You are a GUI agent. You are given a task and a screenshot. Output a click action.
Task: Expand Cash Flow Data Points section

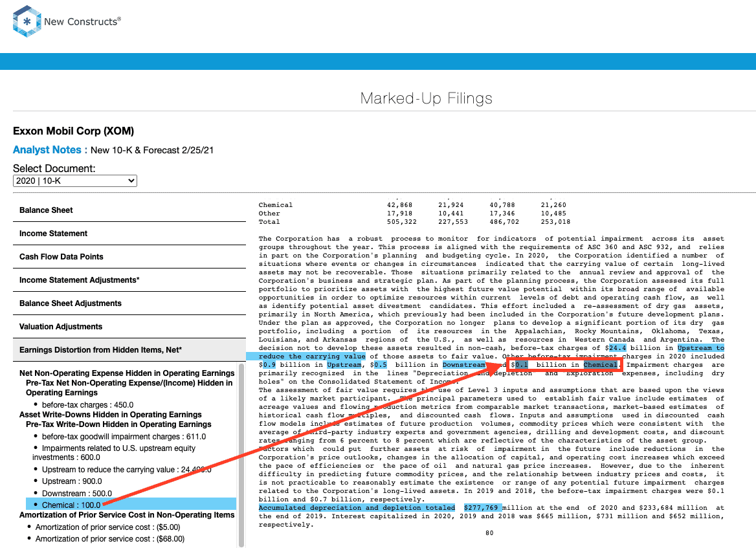tap(129, 257)
